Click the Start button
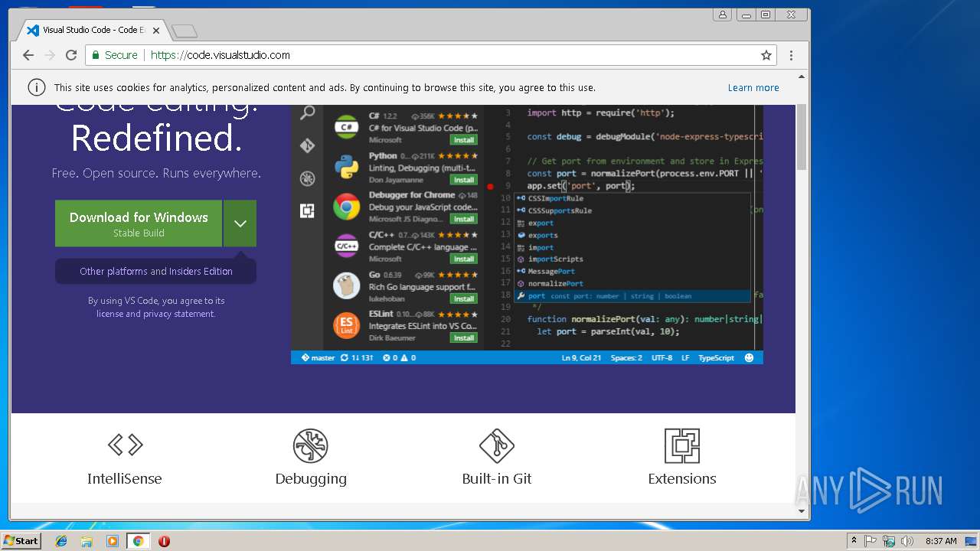Viewport: 980px width, 551px height. [x=21, y=541]
